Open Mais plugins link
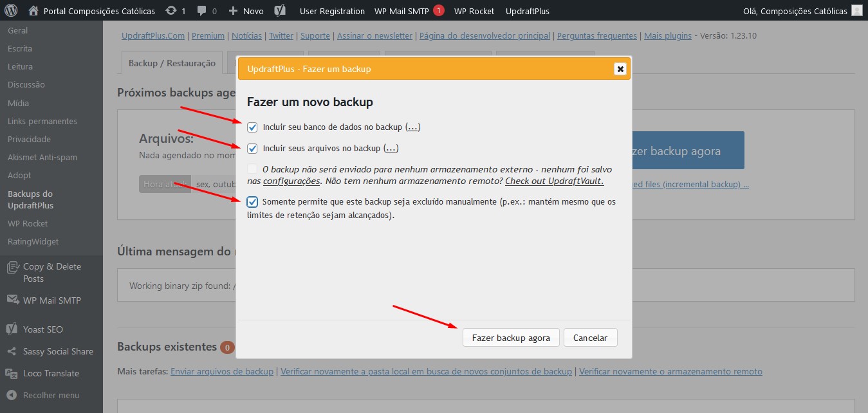 point(668,36)
